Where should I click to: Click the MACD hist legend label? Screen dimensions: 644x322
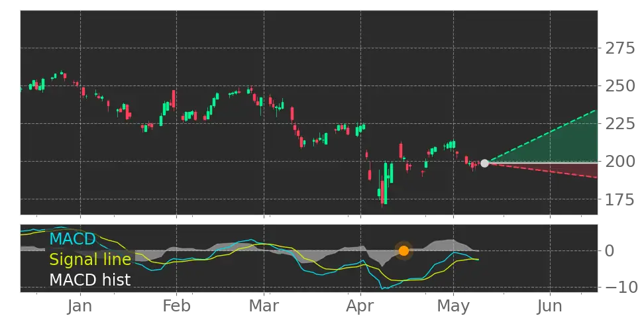[x=90, y=280]
